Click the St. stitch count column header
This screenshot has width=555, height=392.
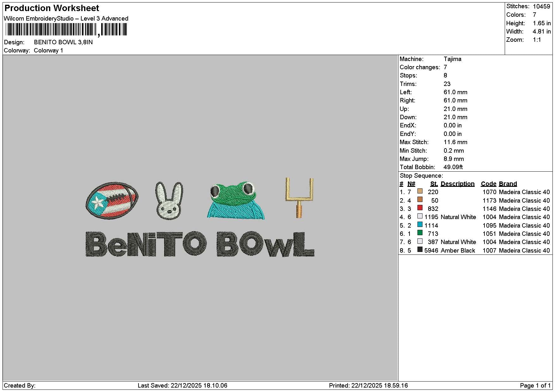tap(434, 184)
